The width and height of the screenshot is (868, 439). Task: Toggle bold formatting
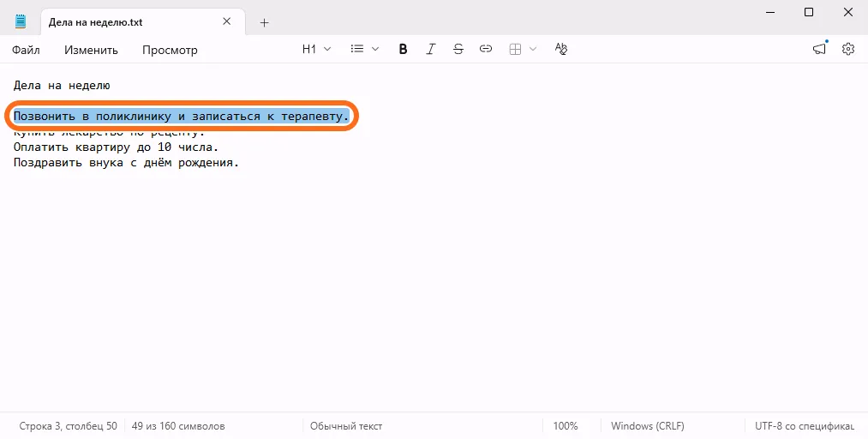tap(403, 49)
